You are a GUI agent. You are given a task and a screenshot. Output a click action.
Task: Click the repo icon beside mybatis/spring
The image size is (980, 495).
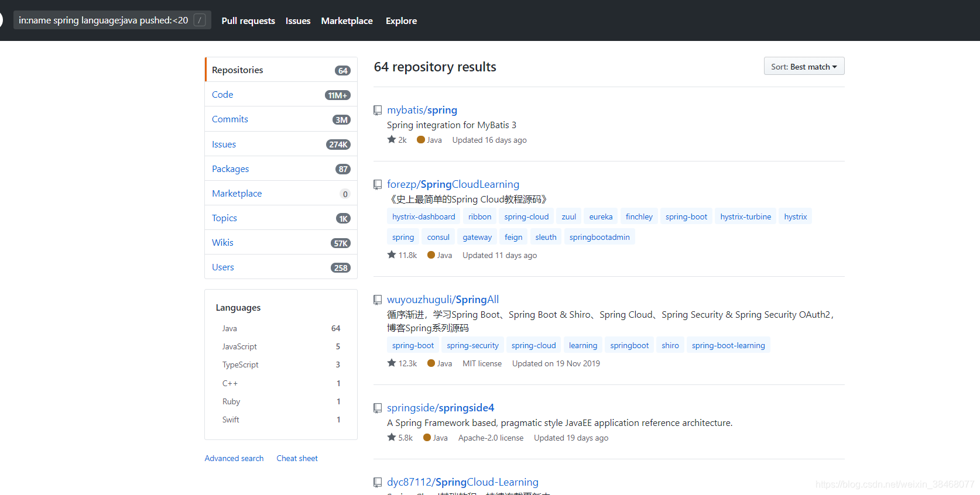[378, 111]
